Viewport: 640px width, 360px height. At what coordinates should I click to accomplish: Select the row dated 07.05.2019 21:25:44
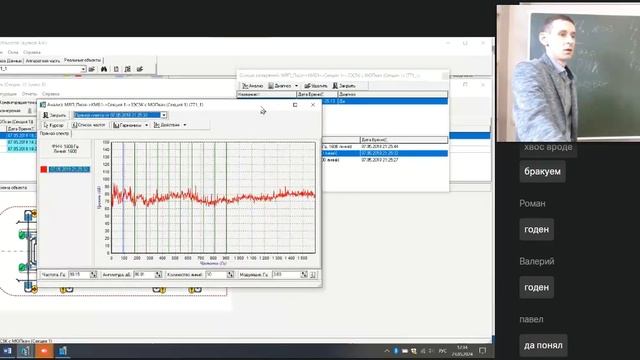pos(385,146)
